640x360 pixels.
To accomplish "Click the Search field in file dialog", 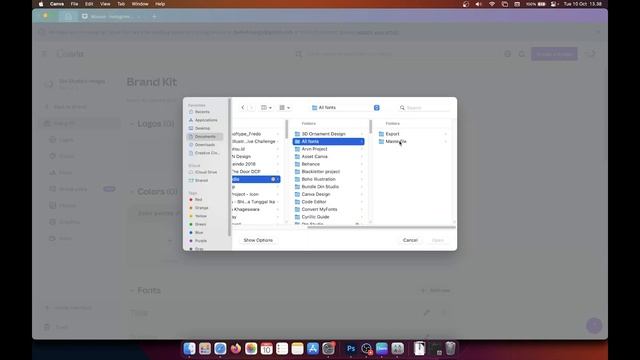I will click(x=424, y=108).
